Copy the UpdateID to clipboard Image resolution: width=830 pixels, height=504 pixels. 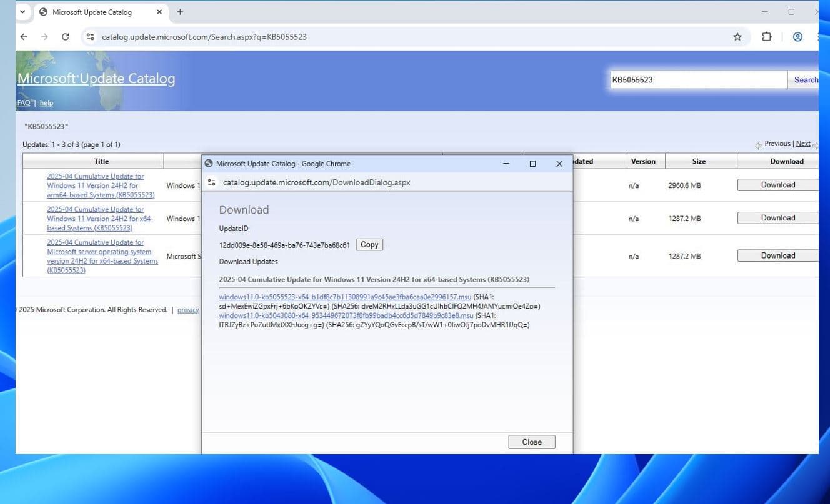[369, 245]
